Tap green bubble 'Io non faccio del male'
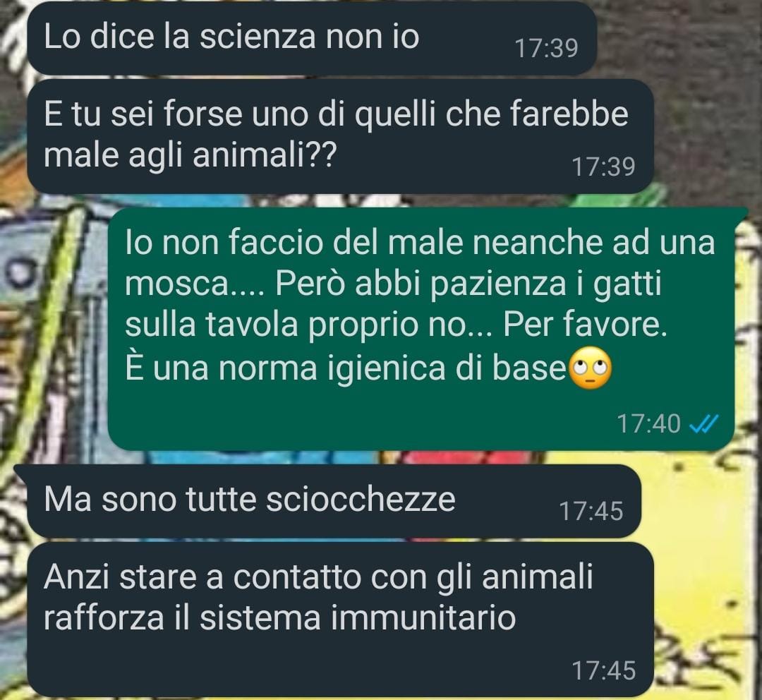This screenshot has width=762, height=700. 421,329
